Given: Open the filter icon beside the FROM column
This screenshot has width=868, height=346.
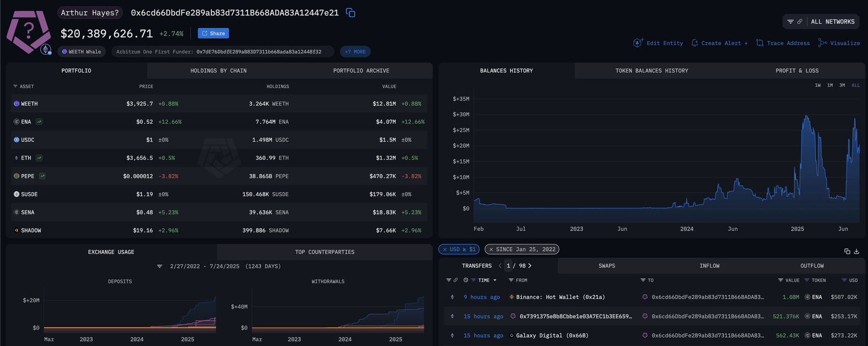Looking at the screenshot, I should pos(511,280).
